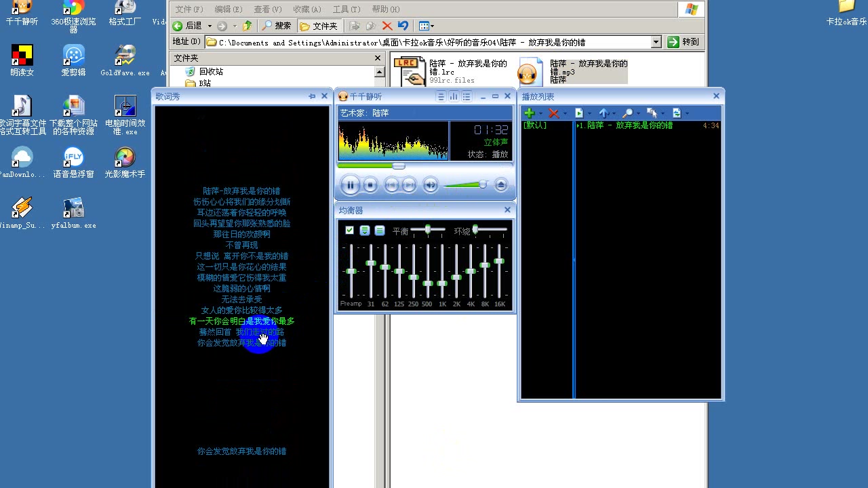Select 回收站 in the folder tree
The height and width of the screenshot is (488, 868).
211,71
